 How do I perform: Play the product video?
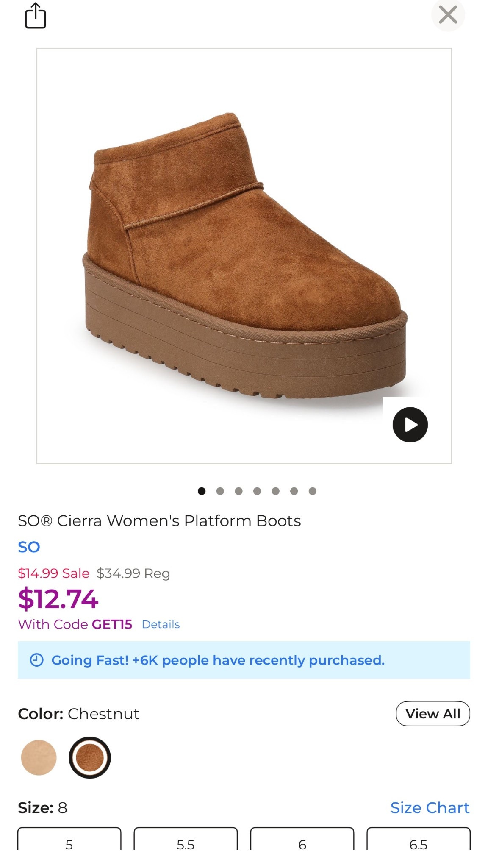pos(409,424)
